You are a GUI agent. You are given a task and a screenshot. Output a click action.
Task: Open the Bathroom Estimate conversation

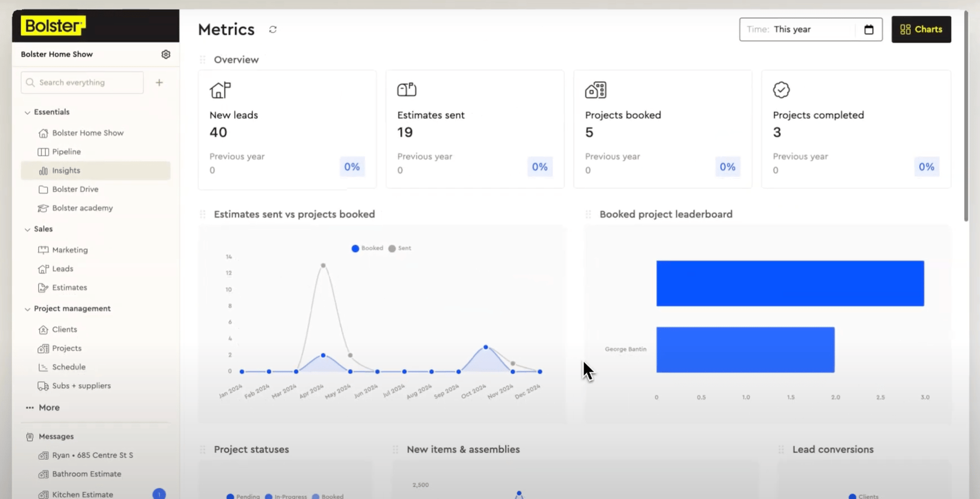[x=87, y=474]
